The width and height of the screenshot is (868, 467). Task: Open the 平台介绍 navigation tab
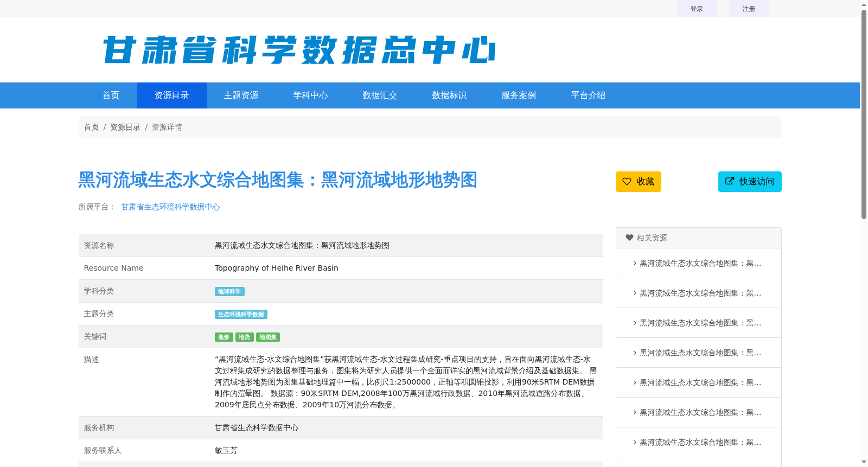(588, 95)
